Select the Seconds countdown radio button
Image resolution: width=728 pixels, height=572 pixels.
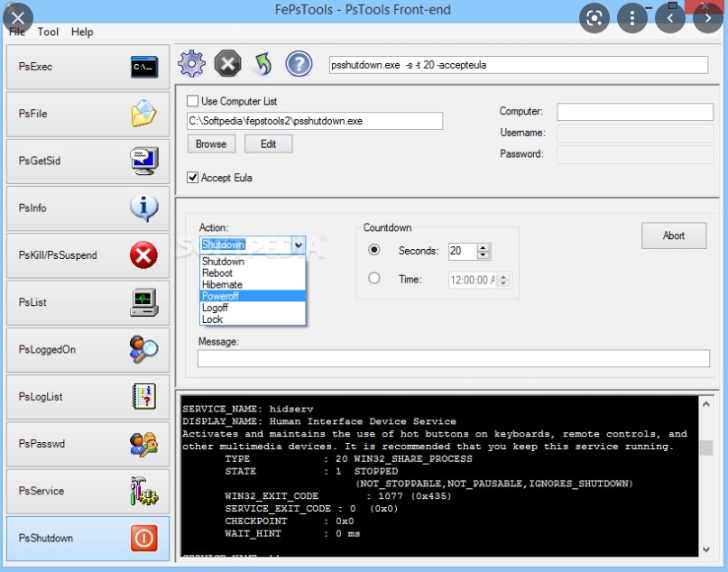tap(373, 250)
